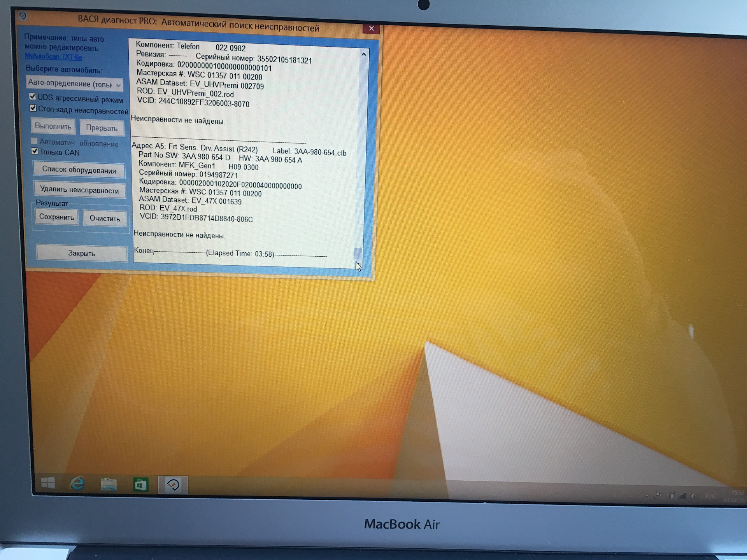Switch input language РУС indicator
Image resolution: width=747 pixels, height=560 pixels.
[710, 496]
